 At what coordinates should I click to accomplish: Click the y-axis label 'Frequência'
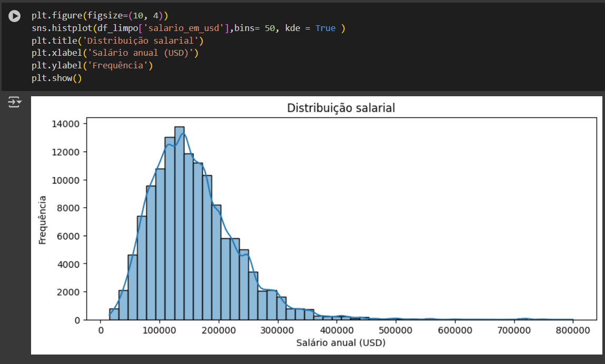point(43,221)
